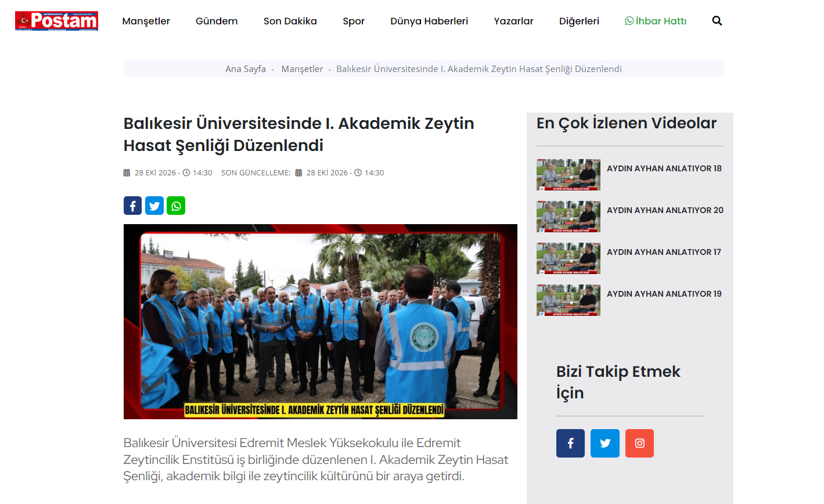Open AYDIN AYHAN ANLATIYOR 17 video title
824x504 pixels.
pos(664,252)
